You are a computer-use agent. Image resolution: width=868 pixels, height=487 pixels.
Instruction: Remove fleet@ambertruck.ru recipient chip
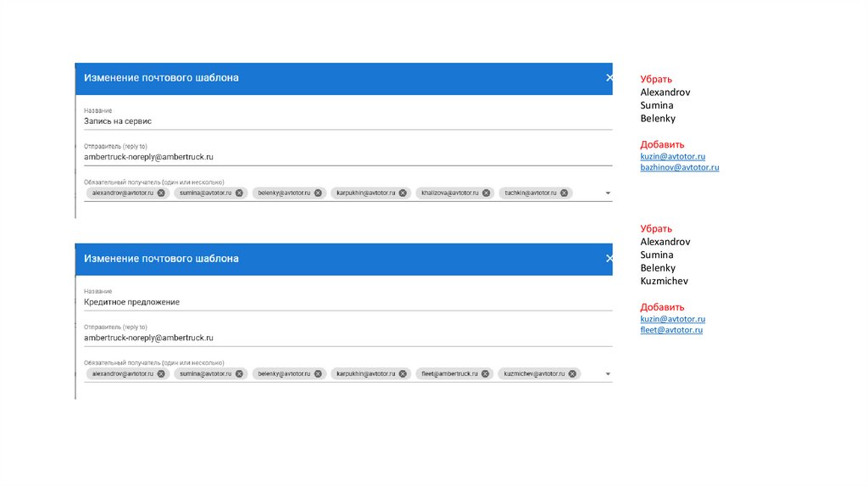[485, 374]
